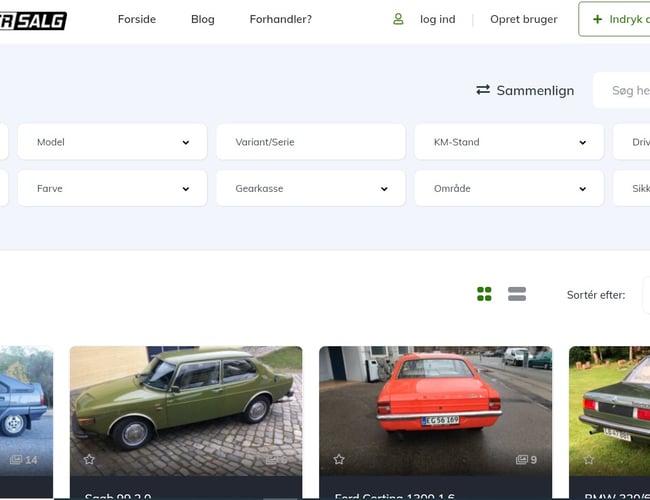Favorite the dark green BMW listing
The image size is (650, 500).
[x=589, y=459]
